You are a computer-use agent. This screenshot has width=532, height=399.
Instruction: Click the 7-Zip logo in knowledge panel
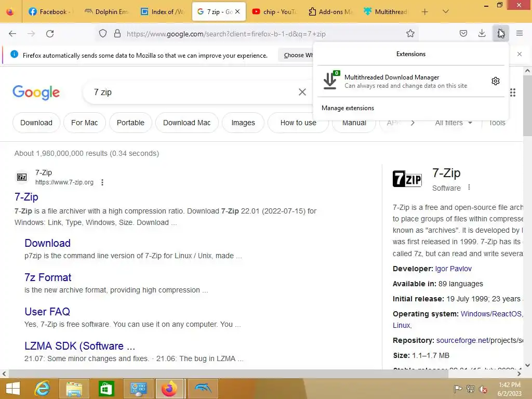[407, 179]
